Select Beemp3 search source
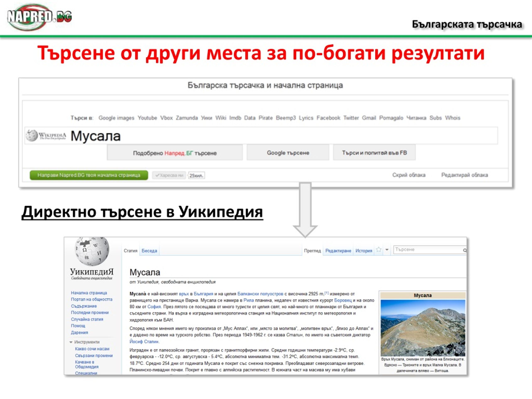 click(286, 118)
